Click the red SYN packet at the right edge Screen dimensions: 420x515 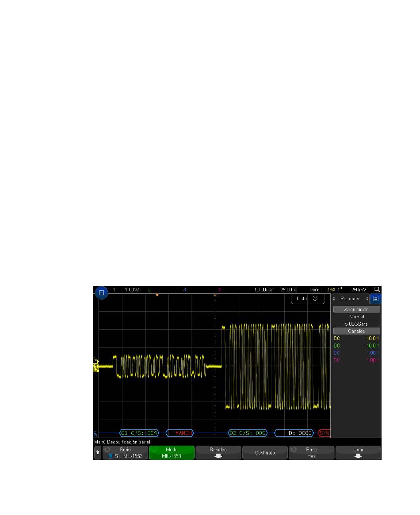click(x=324, y=433)
